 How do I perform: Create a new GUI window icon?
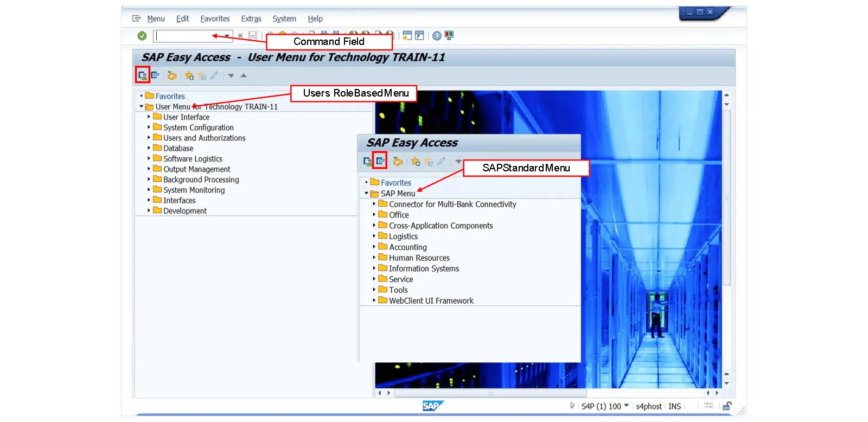[x=407, y=36]
